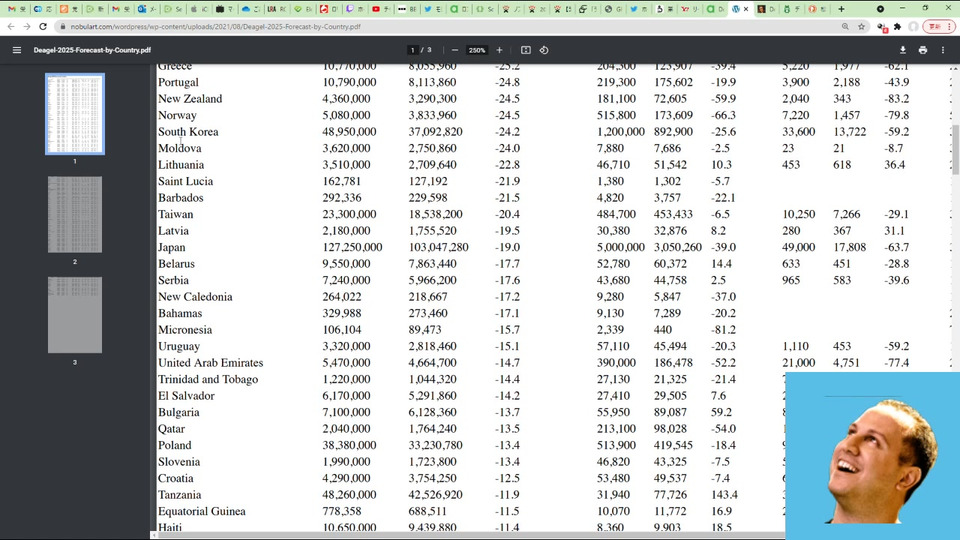The height and width of the screenshot is (540, 960).
Task: Open the PDF sidebar hamburger menu
Action: pos(17,50)
